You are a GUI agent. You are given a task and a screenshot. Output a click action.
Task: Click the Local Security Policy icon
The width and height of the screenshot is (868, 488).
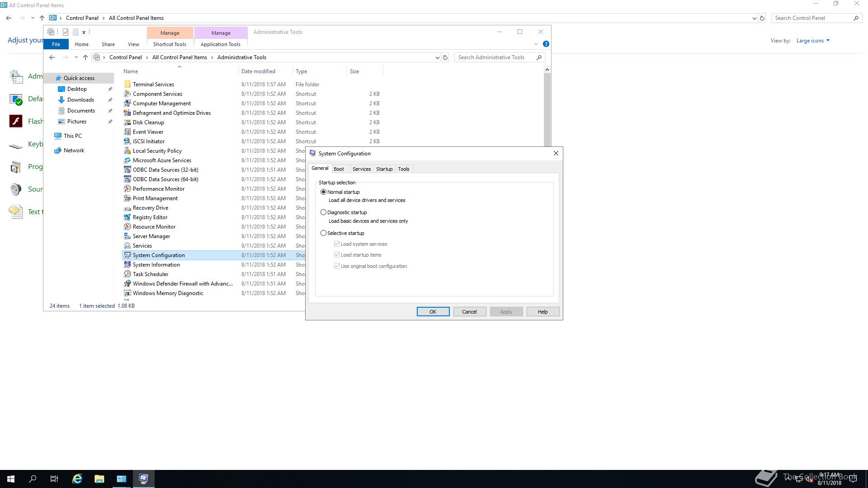127,151
